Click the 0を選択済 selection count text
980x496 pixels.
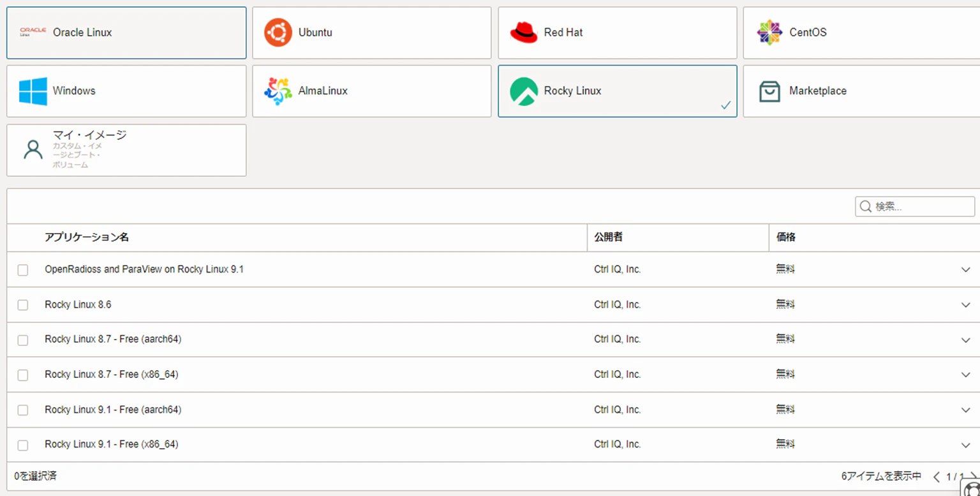pos(36,476)
